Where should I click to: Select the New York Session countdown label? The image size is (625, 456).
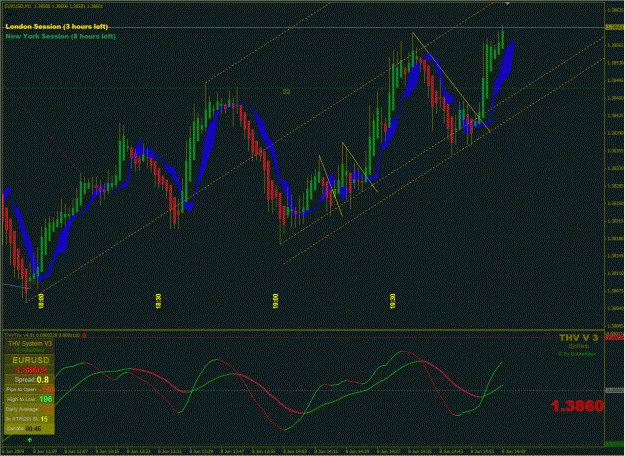61,36
